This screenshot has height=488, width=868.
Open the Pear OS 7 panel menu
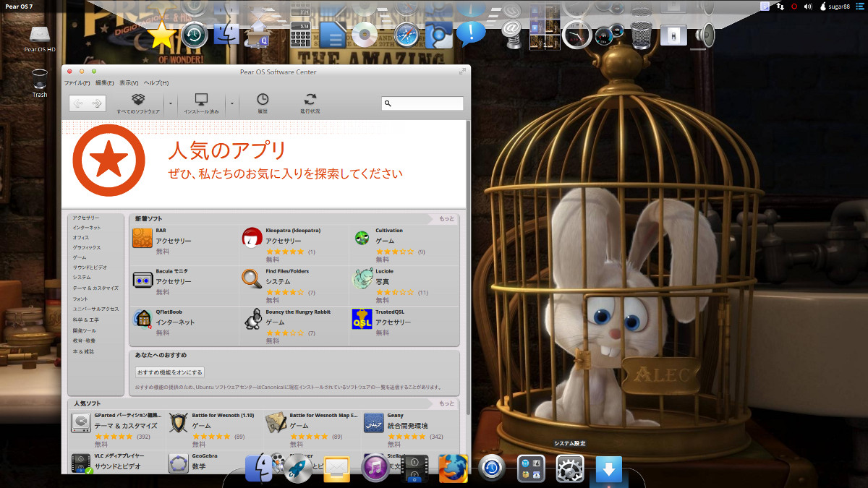coord(20,6)
